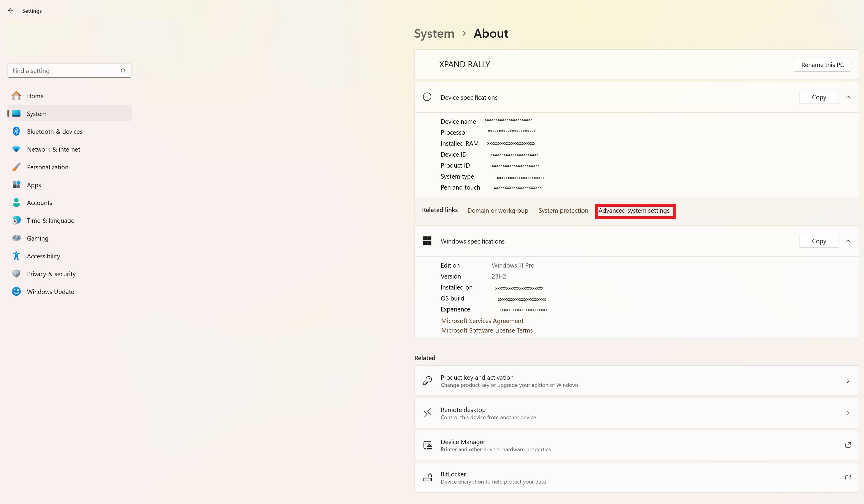Copy the Windows specifications

(x=819, y=241)
